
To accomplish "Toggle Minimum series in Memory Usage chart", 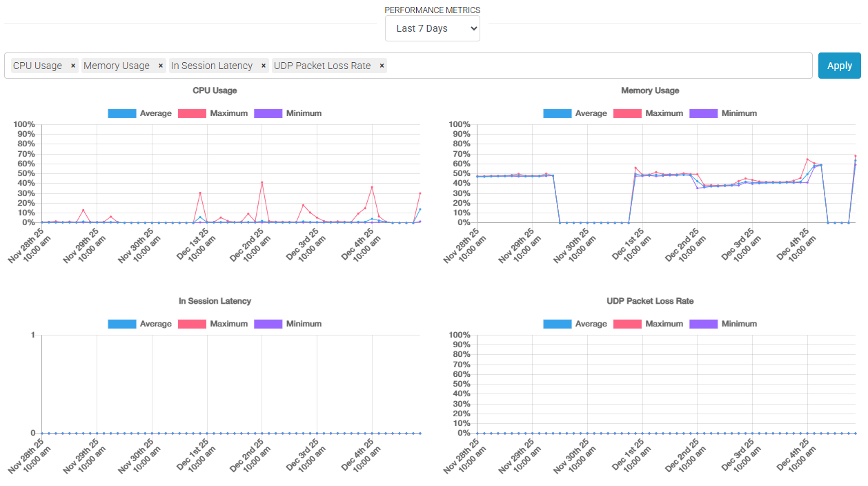I will tap(723, 113).
